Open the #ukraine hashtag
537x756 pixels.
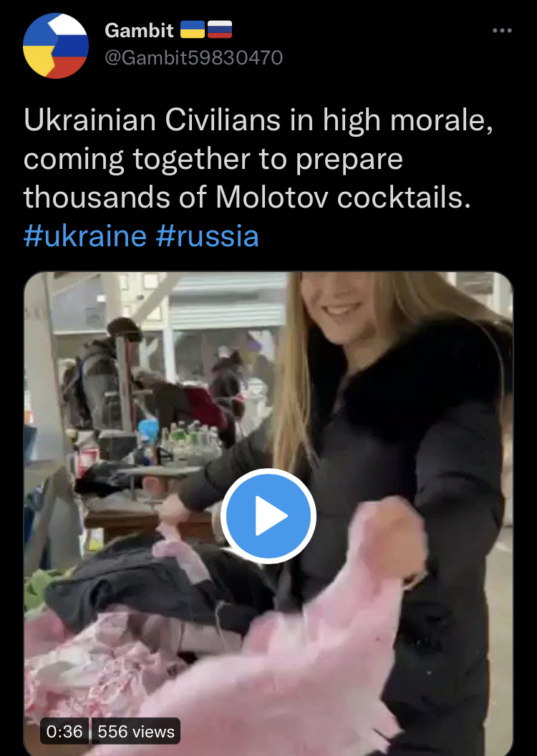[x=84, y=236]
